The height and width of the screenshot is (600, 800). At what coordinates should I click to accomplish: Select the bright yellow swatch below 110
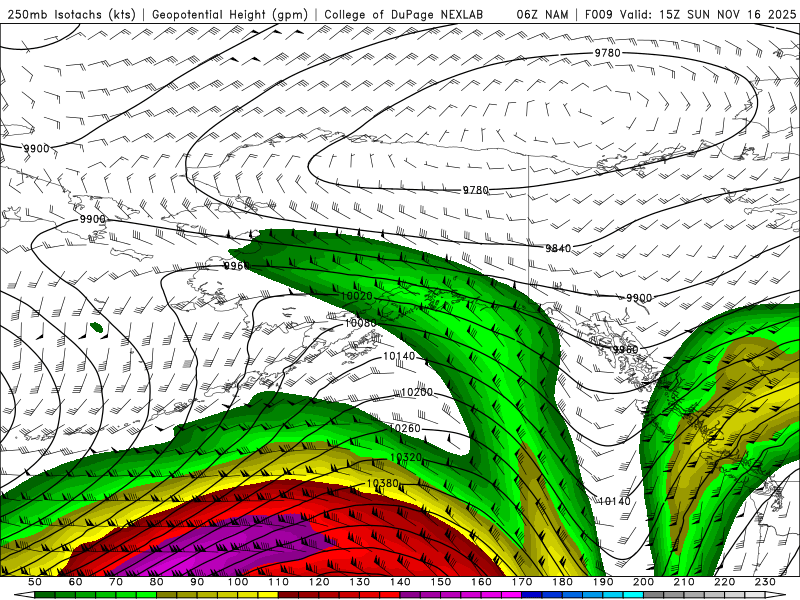coord(268,595)
